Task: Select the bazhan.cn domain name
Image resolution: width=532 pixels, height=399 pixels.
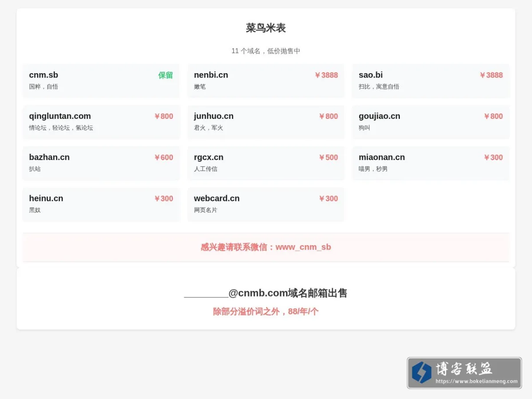Action: [x=49, y=157]
